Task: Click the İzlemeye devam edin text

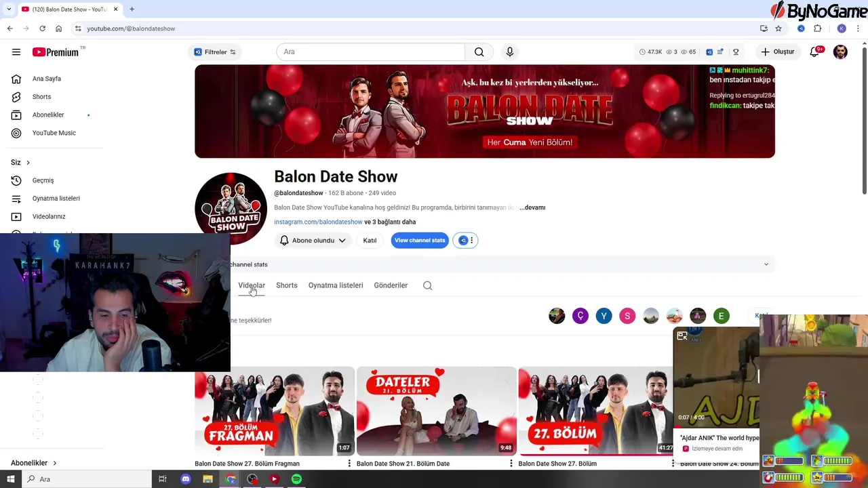Action: pos(717,449)
